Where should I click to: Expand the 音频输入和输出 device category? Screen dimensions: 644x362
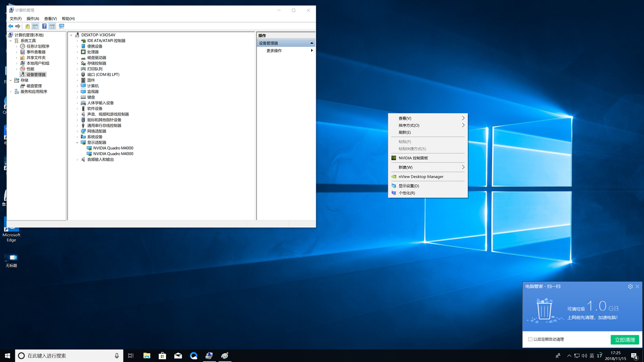click(x=77, y=159)
